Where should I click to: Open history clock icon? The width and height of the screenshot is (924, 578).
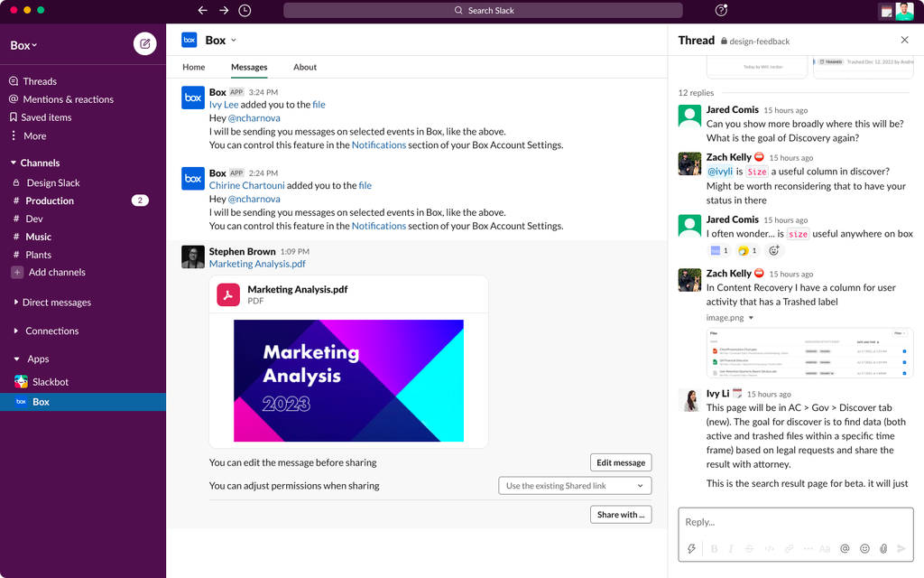click(245, 10)
